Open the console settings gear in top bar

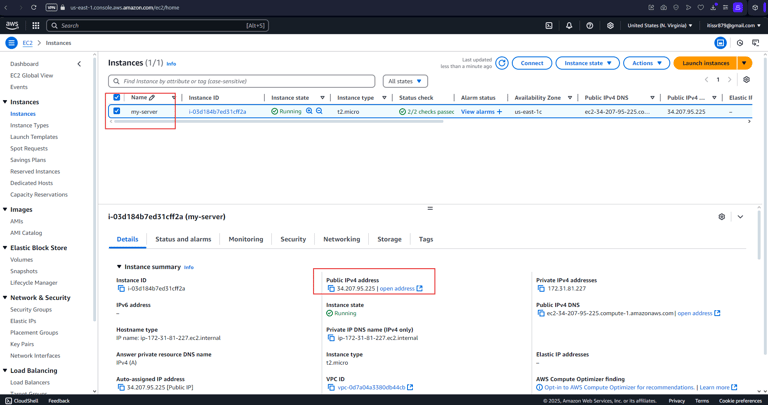(x=610, y=25)
